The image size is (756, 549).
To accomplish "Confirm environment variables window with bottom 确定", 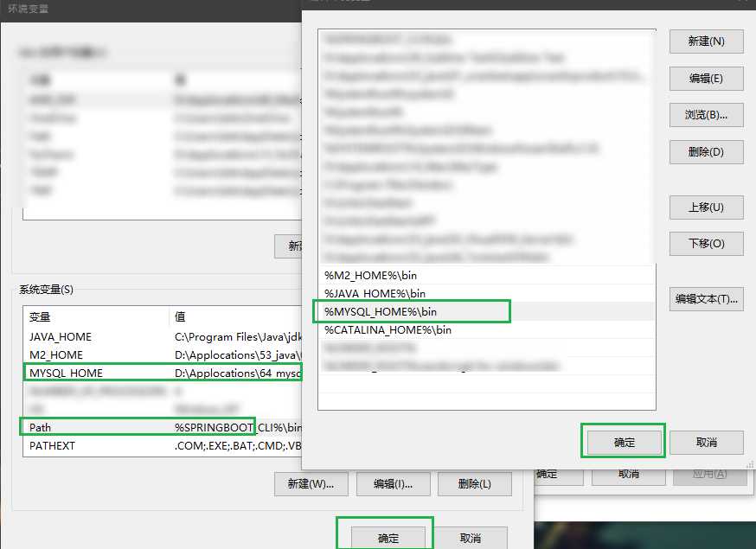I will (x=388, y=538).
